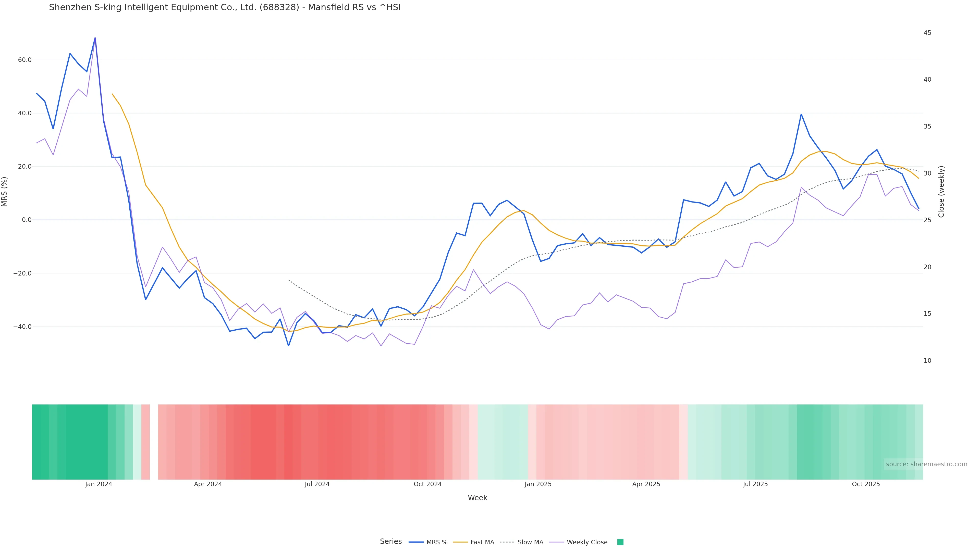This screenshot has height=551, width=980.
Task: Click the '−40.0' MRS axis tick label
Action: point(22,327)
